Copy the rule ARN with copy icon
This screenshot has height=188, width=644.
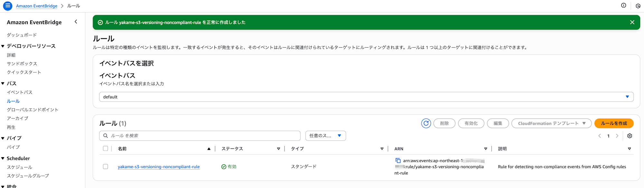pyautogui.click(x=398, y=160)
